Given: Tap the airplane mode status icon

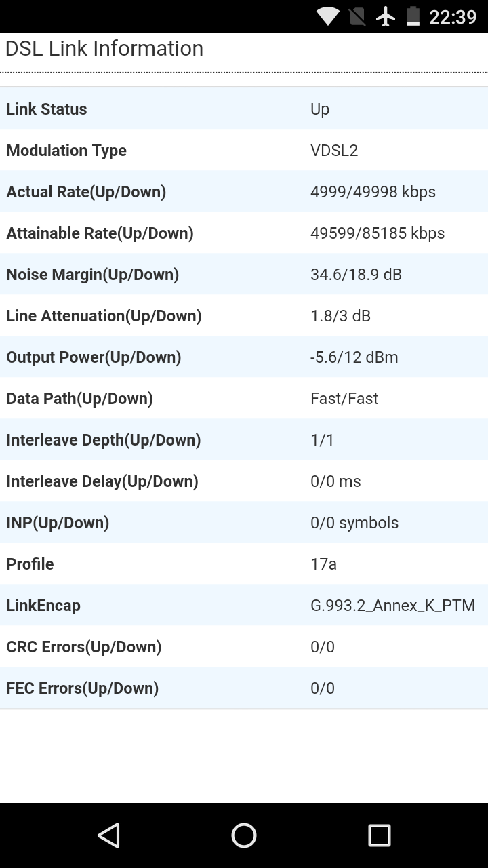Looking at the screenshot, I should tap(386, 16).
